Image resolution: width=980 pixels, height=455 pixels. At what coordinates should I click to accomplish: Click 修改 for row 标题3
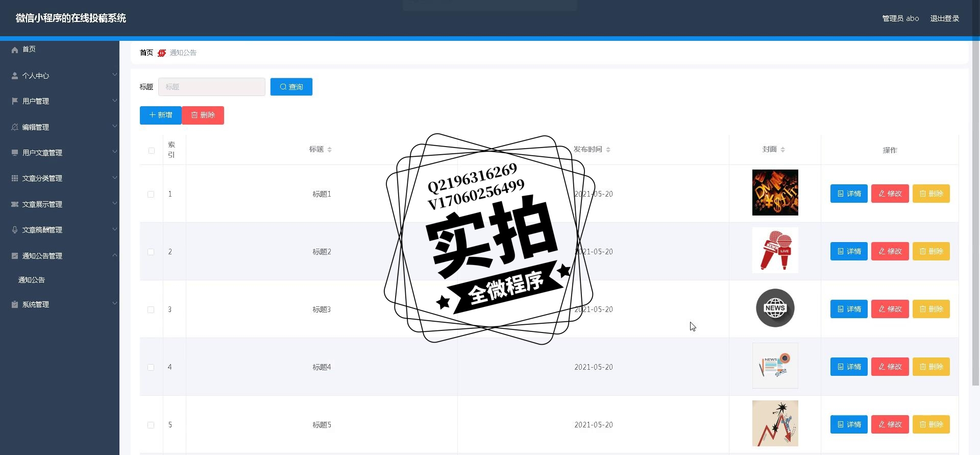click(x=890, y=309)
